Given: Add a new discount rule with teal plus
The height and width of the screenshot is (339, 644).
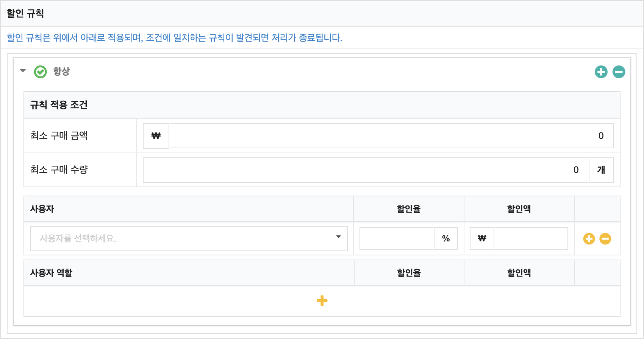Looking at the screenshot, I should tap(601, 72).
